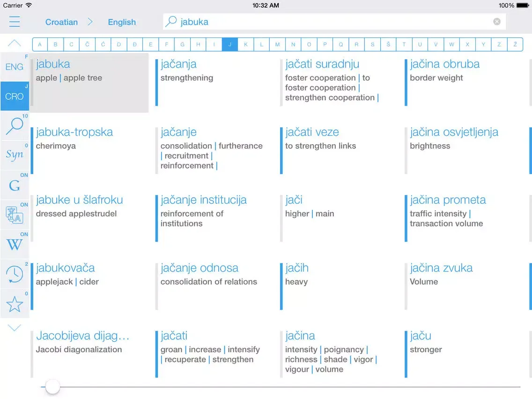Tap the translation 'brightness'
532x399 pixels.
[430, 146]
